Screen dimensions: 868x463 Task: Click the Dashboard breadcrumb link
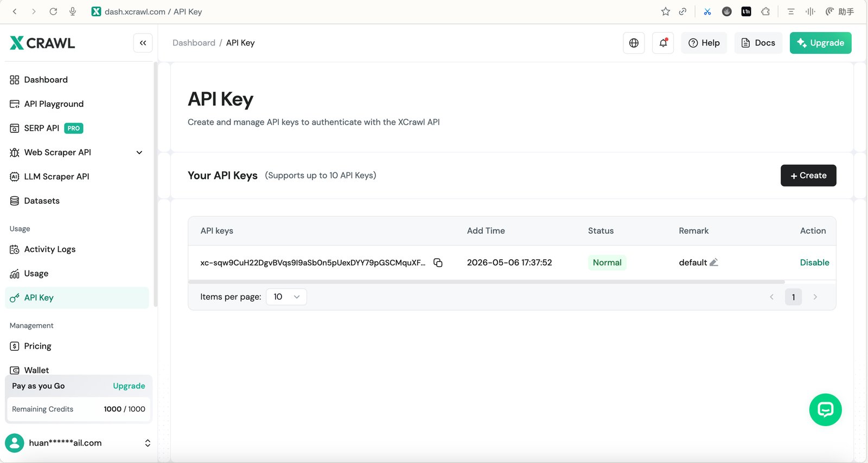pyautogui.click(x=194, y=43)
